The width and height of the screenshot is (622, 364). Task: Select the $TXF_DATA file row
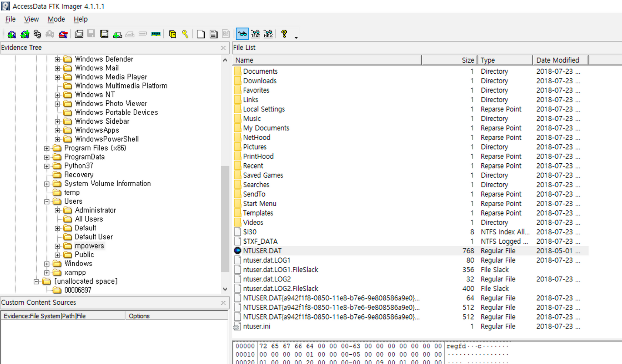410,241
